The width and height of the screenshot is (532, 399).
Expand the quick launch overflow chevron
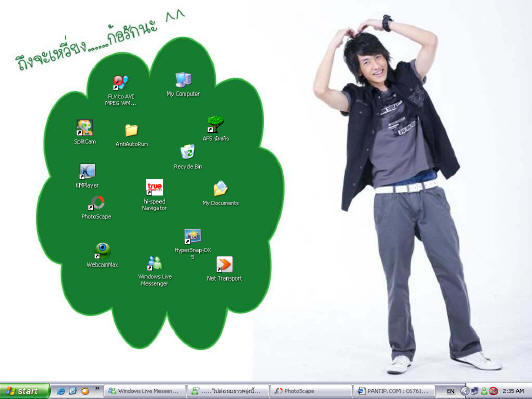tap(97, 388)
